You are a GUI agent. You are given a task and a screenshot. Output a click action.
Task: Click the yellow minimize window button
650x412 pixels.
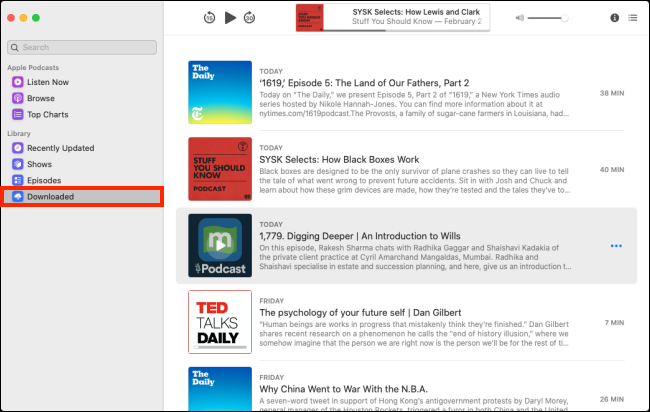pyautogui.click(x=24, y=18)
